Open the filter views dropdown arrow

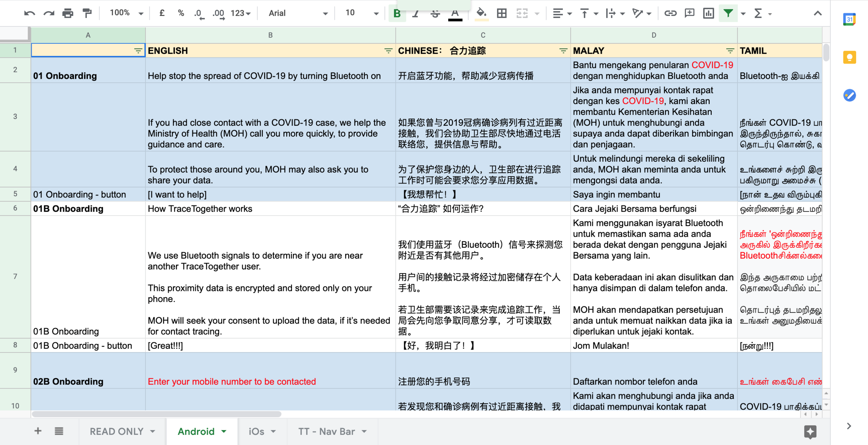pyautogui.click(x=743, y=14)
